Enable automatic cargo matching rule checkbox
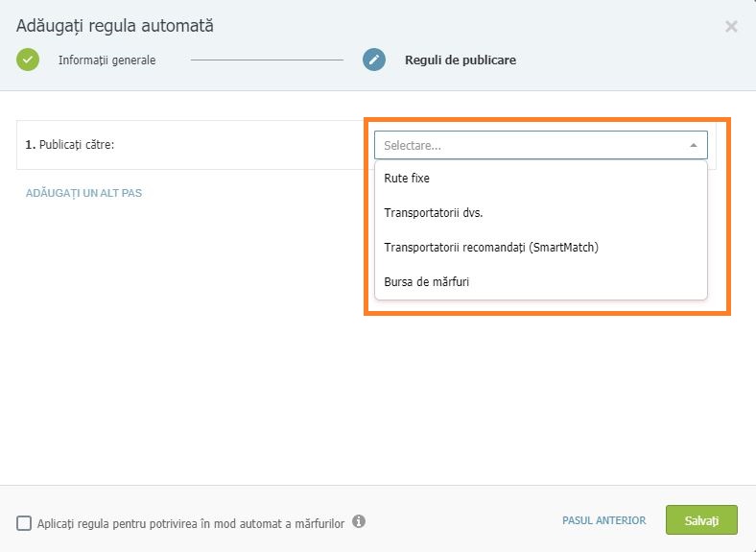The width and height of the screenshot is (756, 552). point(24,523)
